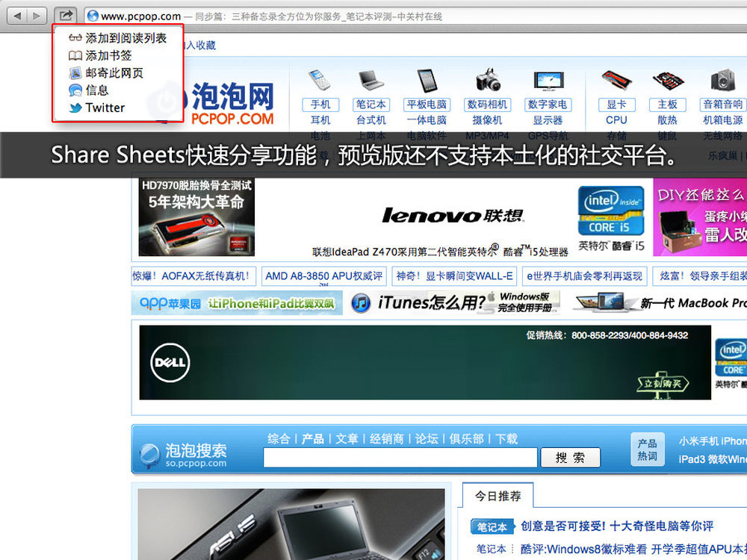Select the 文章 search tab
The image size is (747, 560).
[x=347, y=438]
